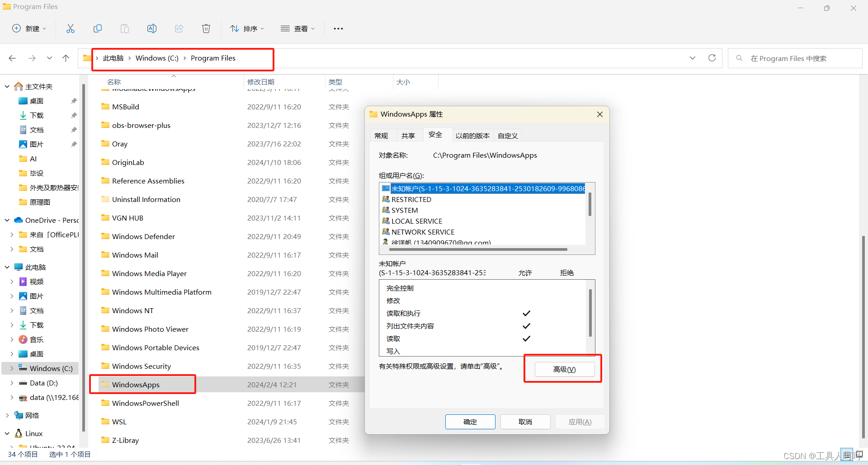Open Data (D:) drive in sidebar

[43, 383]
